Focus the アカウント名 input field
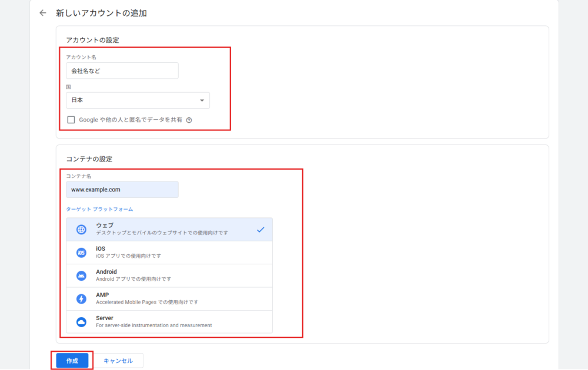The width and height of the screenshot is (588, 370). (122, 71)
